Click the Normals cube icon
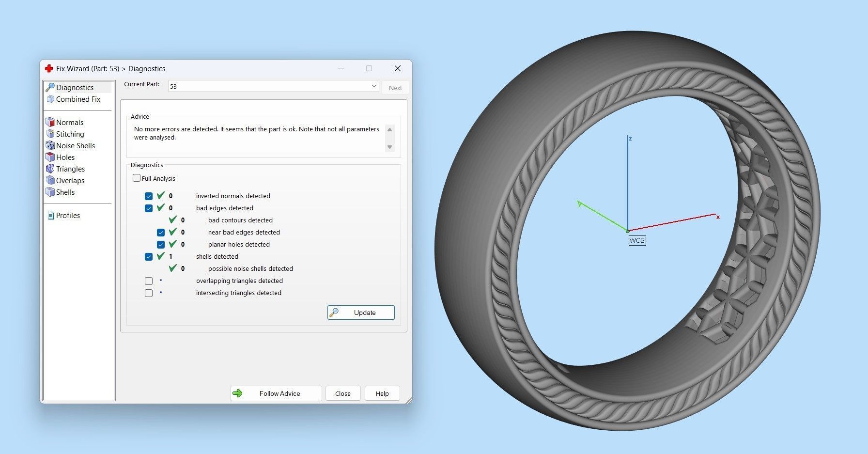Viewport: 868px width, 454px height. 50,123
